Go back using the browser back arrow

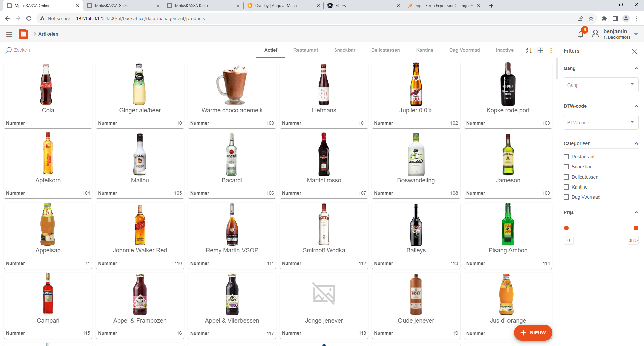point(7,18)
